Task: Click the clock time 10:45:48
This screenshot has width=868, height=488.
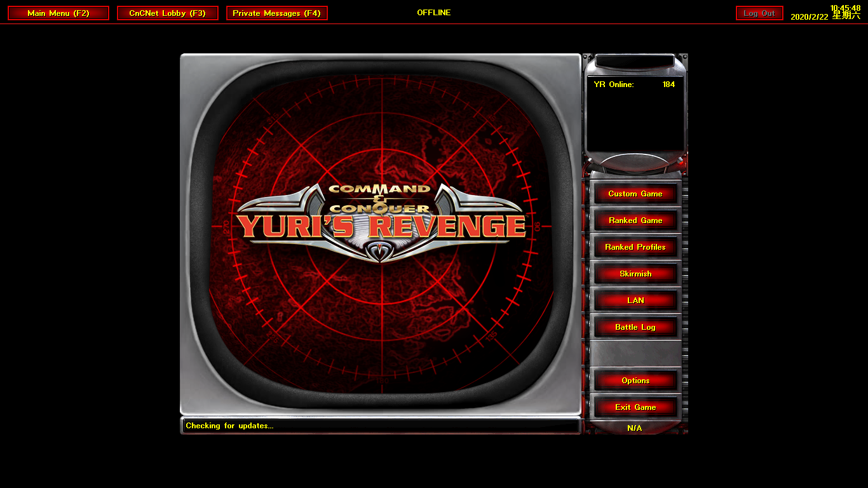Action: click(845, 8)
